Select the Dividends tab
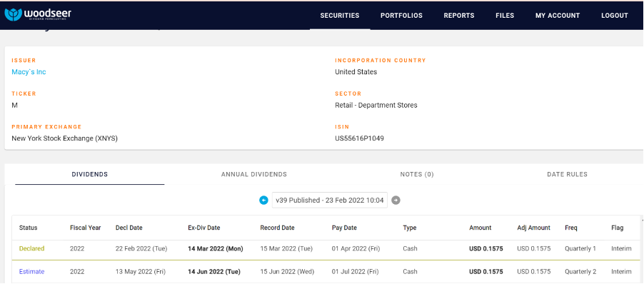 click(89, 174)
